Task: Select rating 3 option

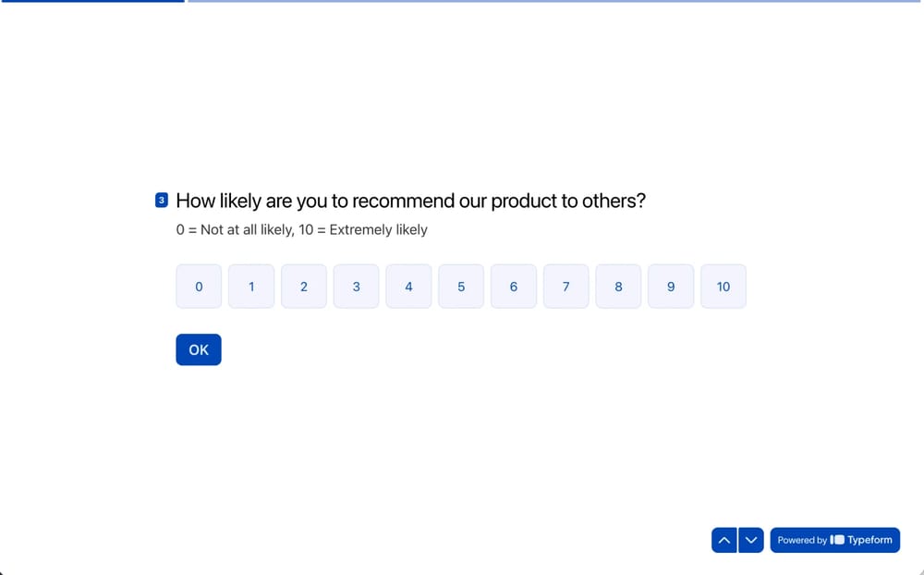Action: click(x=356, y=287)
